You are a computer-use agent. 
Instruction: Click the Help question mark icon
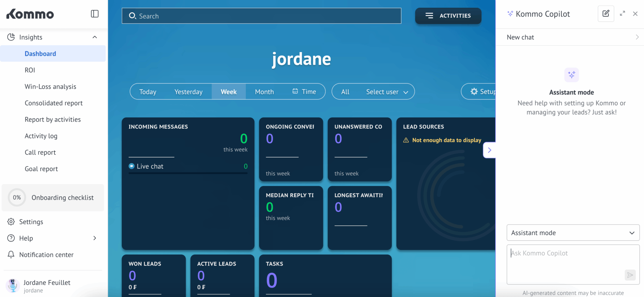[11, 238]
